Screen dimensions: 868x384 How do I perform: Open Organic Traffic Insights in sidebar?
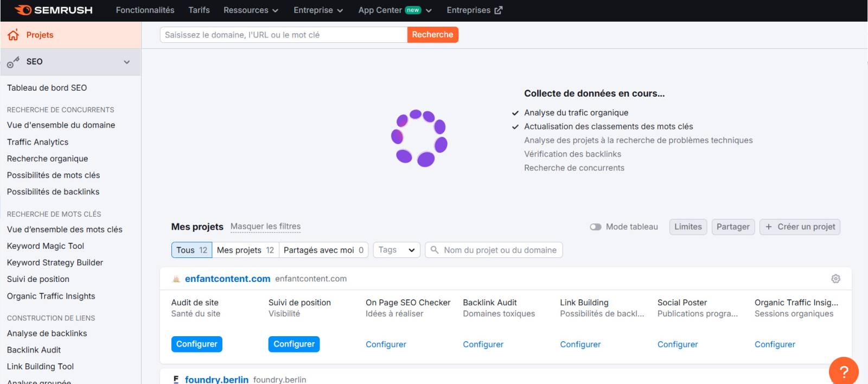pos(51,296)
